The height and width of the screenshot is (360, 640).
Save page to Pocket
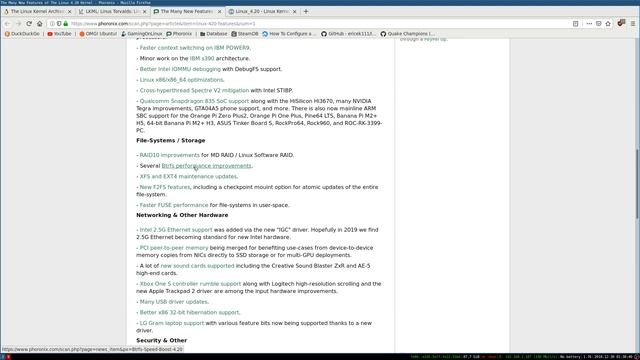click(x=598, y=24)
